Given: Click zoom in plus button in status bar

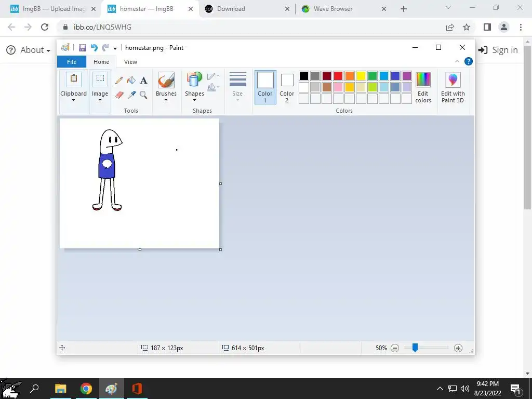Looking at the screenshot, I should click(458, 348).
